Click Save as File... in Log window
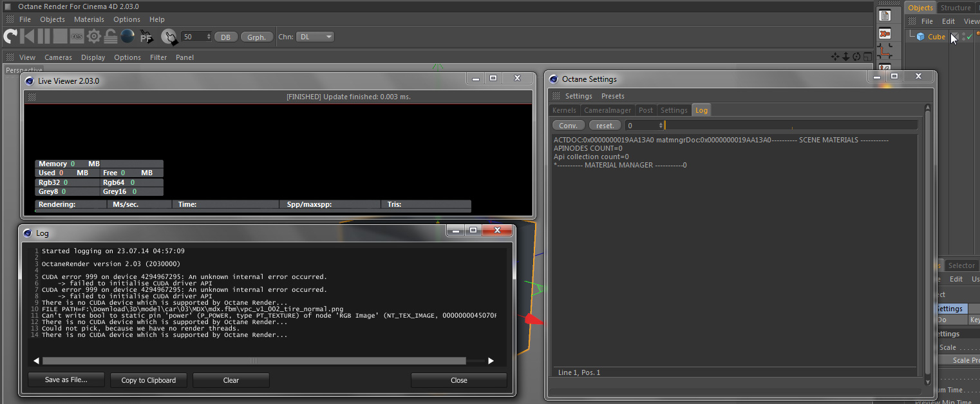Viewport: 980px width, 404px height. (x=66, y=380)
